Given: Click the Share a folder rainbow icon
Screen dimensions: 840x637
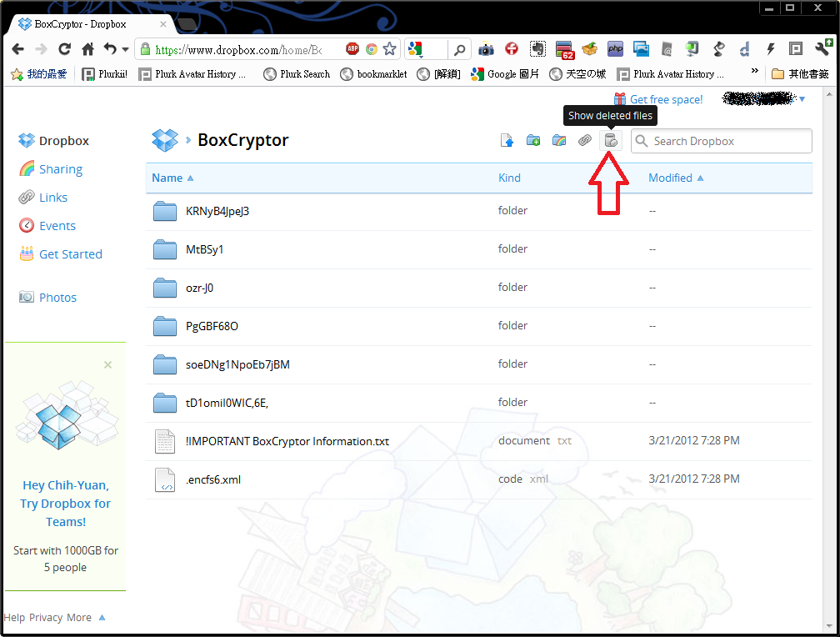Looking at the screenshot, I should pos(558,140).
